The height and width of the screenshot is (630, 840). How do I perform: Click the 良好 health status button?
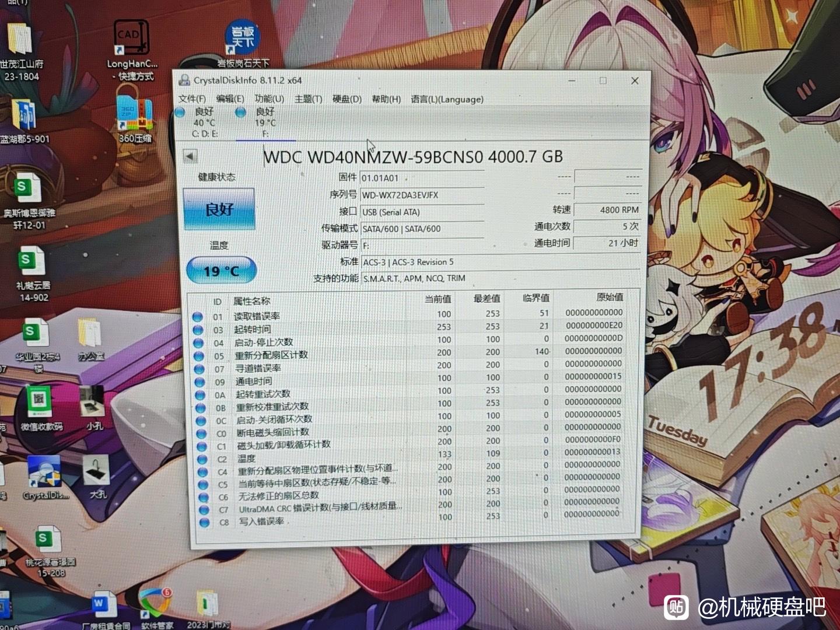click(x=219, y=209)
